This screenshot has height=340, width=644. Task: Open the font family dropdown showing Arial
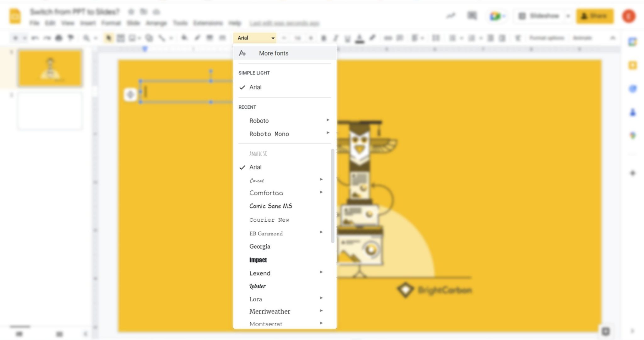coord(255,38)
